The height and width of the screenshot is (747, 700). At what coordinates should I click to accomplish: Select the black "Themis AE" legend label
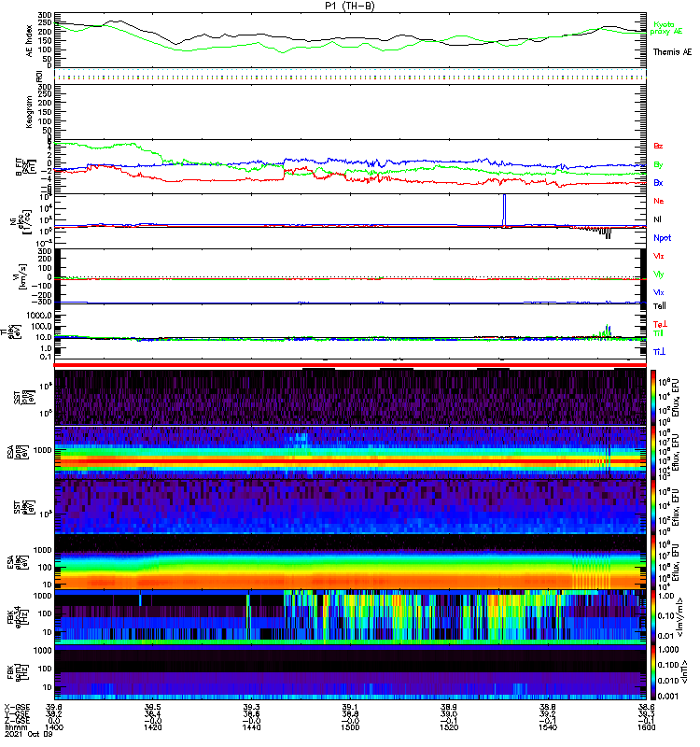[x=672, y=52]
